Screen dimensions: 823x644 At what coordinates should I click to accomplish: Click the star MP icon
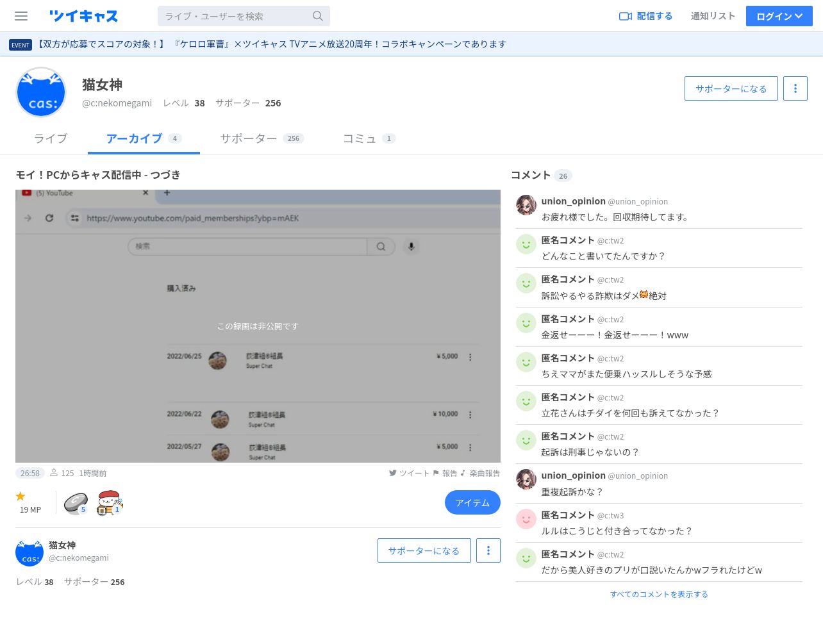click(x=21, y=496)
